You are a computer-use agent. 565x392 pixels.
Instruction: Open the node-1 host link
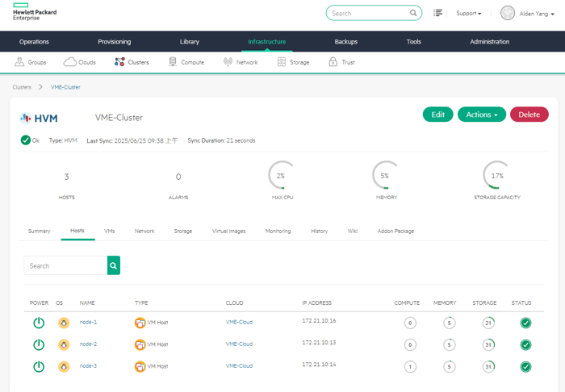(88, 322)
